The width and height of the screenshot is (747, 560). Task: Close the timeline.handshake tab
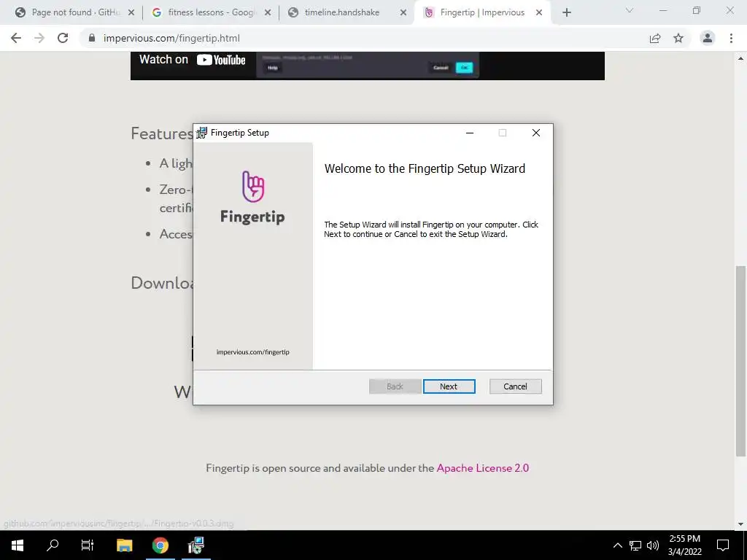(x=403, y=13)
